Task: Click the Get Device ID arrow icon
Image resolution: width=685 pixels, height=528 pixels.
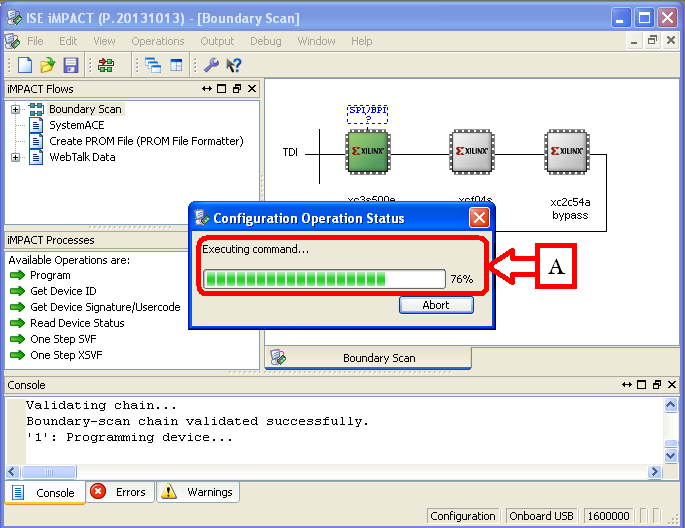Action: 17,291
